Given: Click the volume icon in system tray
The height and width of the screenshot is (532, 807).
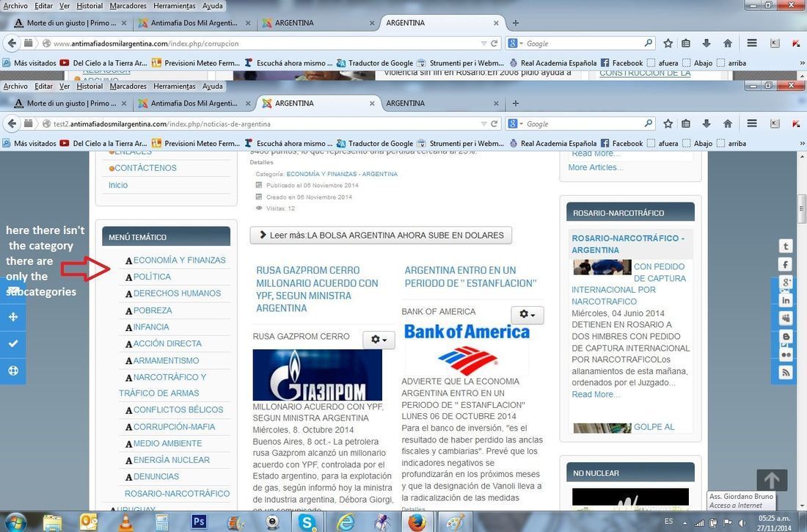Looking at the screenshot, I should tap(742, 522).
